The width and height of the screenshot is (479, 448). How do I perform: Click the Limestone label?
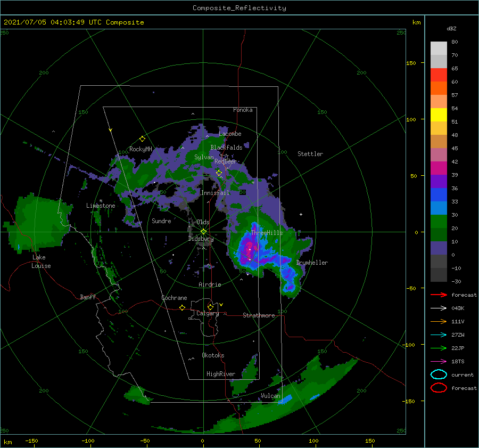pyautogui.click(x=101, y=206)
